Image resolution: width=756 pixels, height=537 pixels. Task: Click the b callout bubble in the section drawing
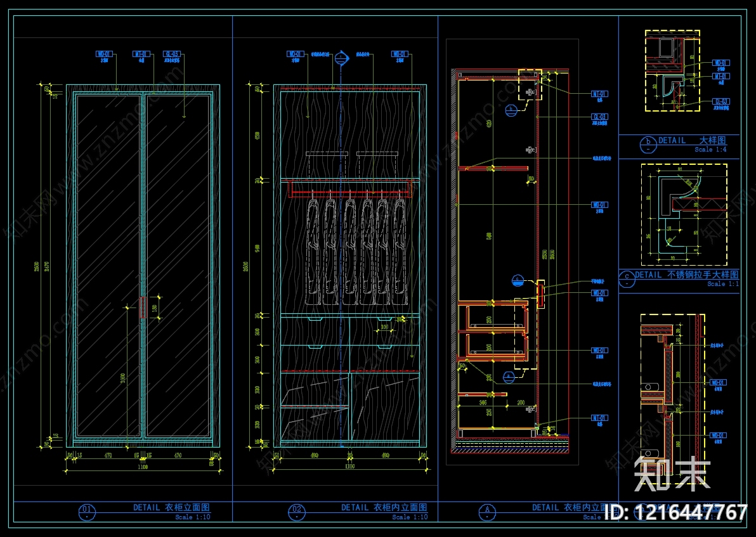[x=511, y=110]
